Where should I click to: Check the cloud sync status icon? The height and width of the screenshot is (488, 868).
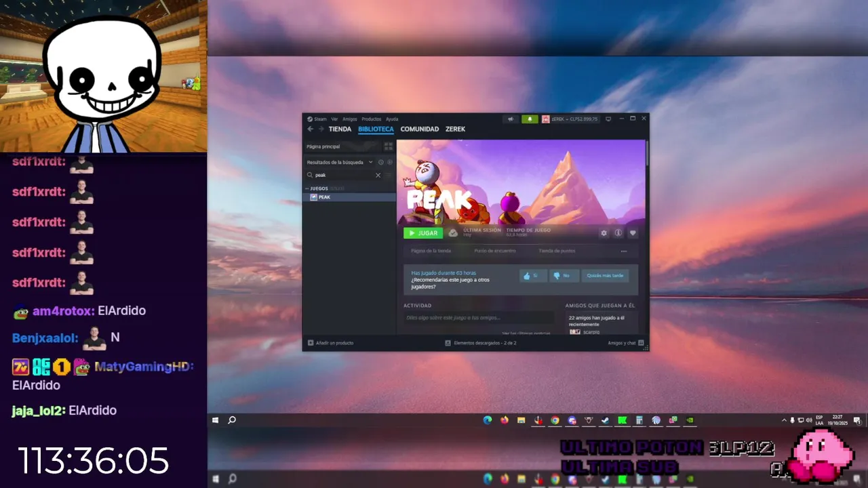(453, 233)
